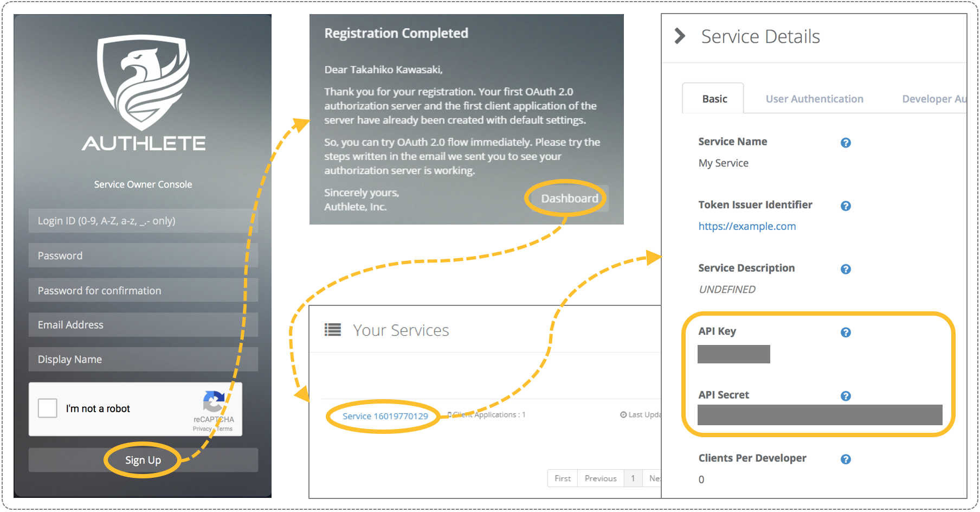
Task: Open the https://example.com link
Action: point(747,226)
